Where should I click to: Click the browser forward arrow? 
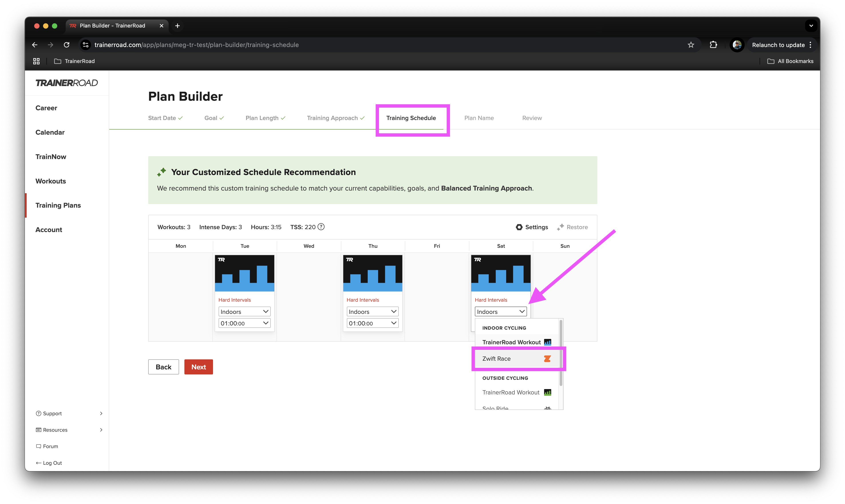click(51, 45)
